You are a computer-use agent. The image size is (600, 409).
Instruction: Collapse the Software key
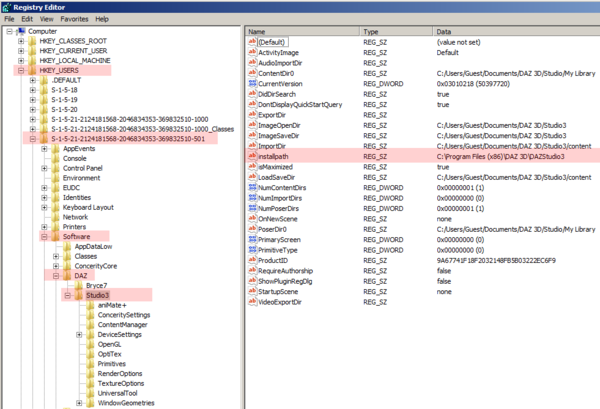44,237
